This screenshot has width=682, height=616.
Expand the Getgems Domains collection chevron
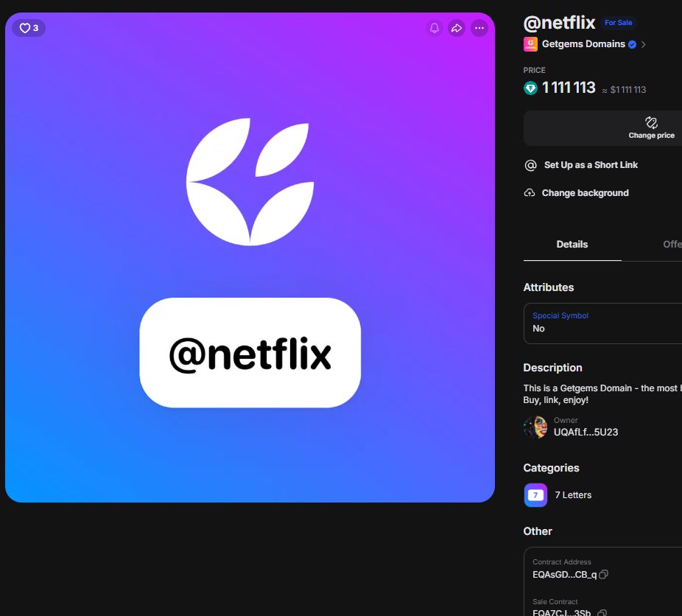(x=643, y=44)
